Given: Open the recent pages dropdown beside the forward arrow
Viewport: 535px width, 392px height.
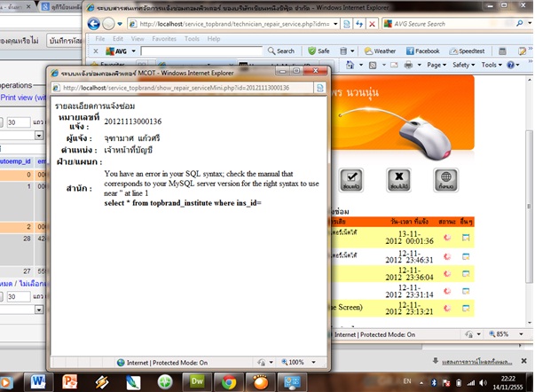Looking at the screenshot, I should 120,24.
